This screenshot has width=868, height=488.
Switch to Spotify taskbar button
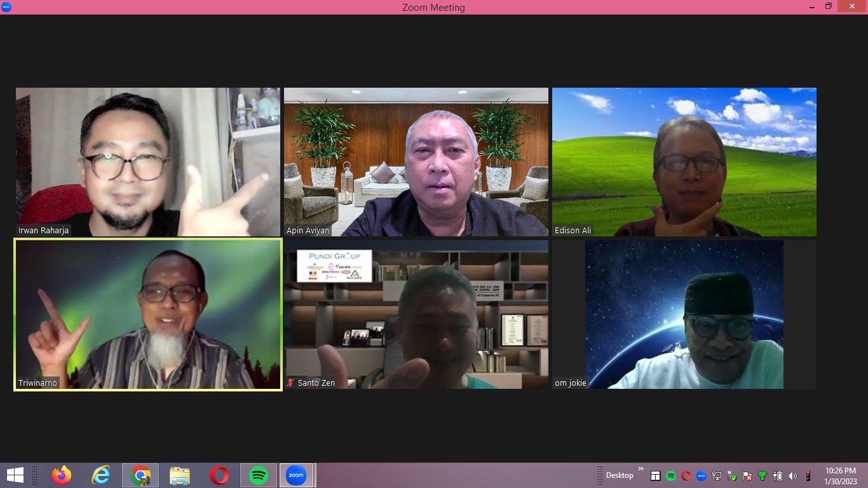[259, 475]
